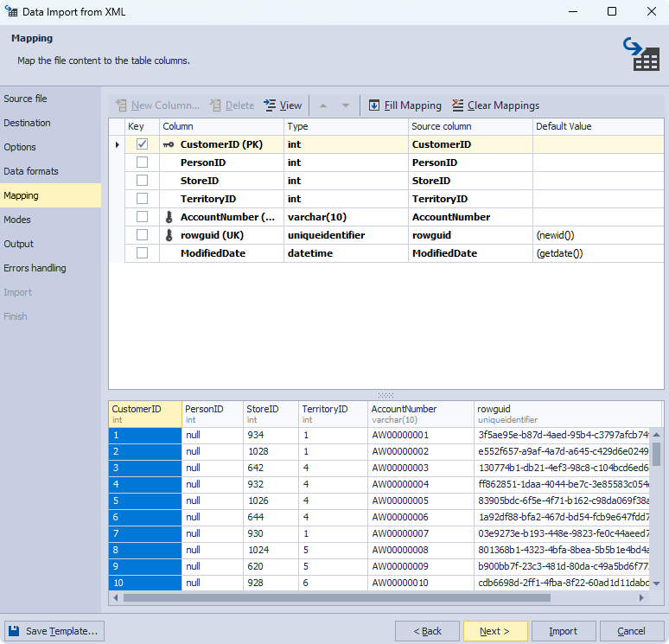Image resolution: width=669 pixels, height=644 pixels.
Task: Open the Modes step
Action: [x=50, y=220]
